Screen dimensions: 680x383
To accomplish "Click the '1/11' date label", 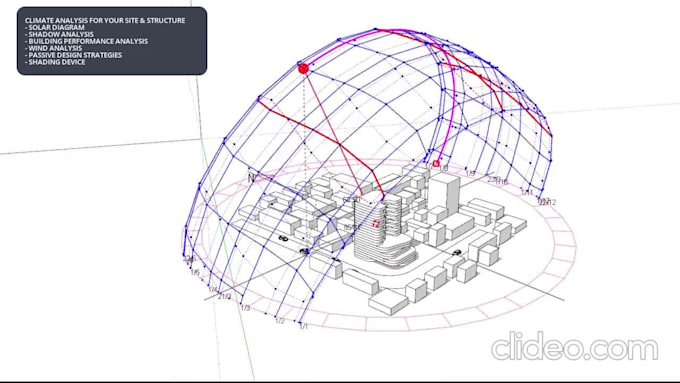I will [x=526, y=193].
